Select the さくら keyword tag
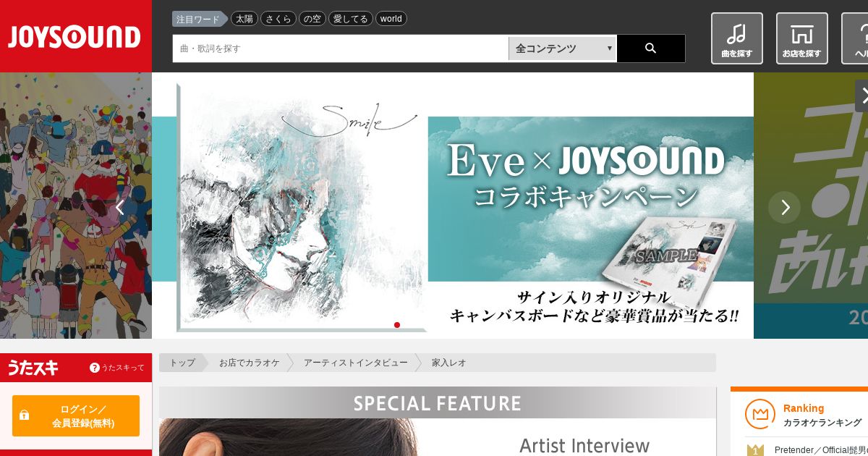 (278, 19)
